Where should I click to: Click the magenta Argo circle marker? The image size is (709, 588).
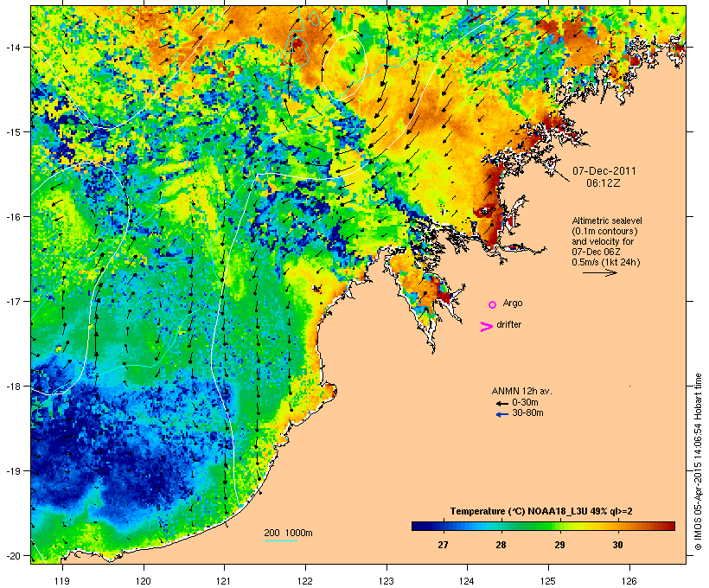[x=493, y=304]
